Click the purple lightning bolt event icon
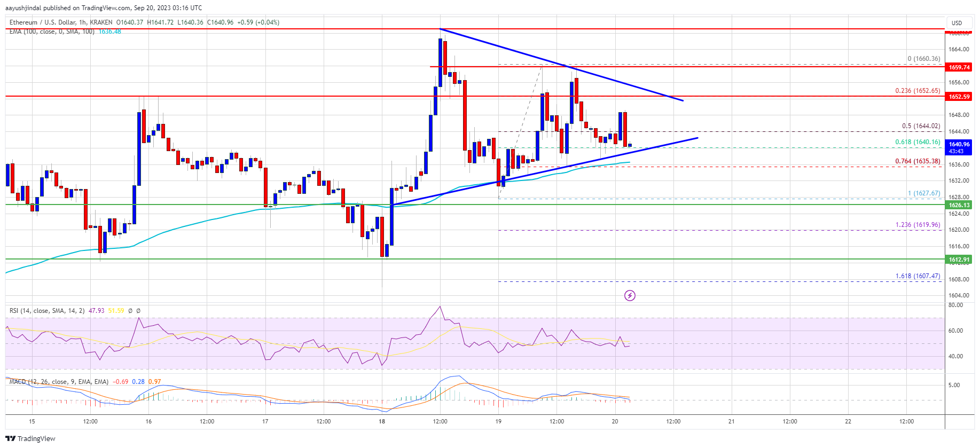The image size is (980, 448). tap(630, 295)
